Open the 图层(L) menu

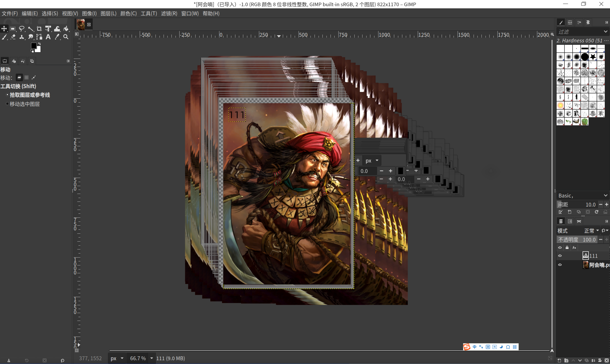(x=109, y=14)
